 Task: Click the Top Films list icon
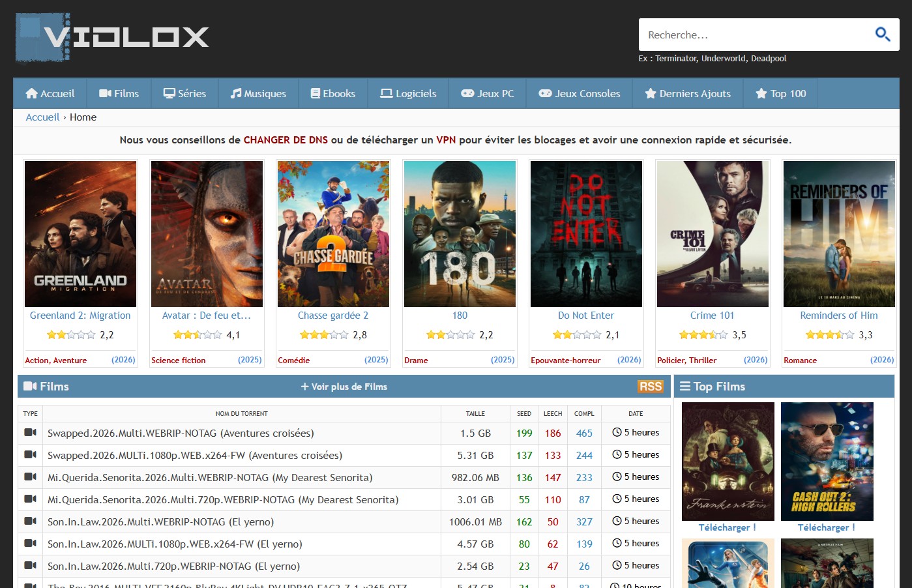685,386
